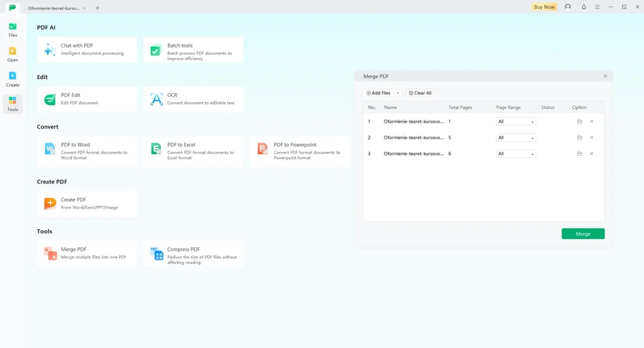Open the account profile icon
Screen dimensions: 644x348
(567, 7)
